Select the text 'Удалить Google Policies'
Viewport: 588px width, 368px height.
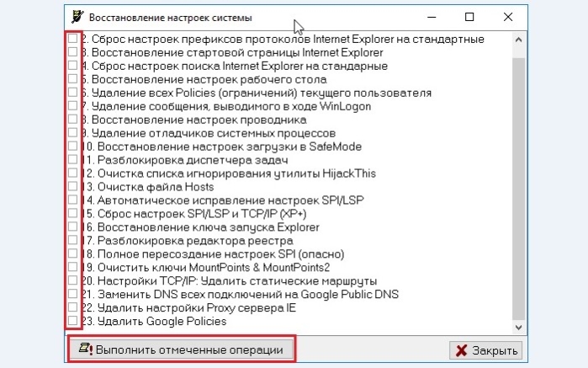(x=162, y=321)
